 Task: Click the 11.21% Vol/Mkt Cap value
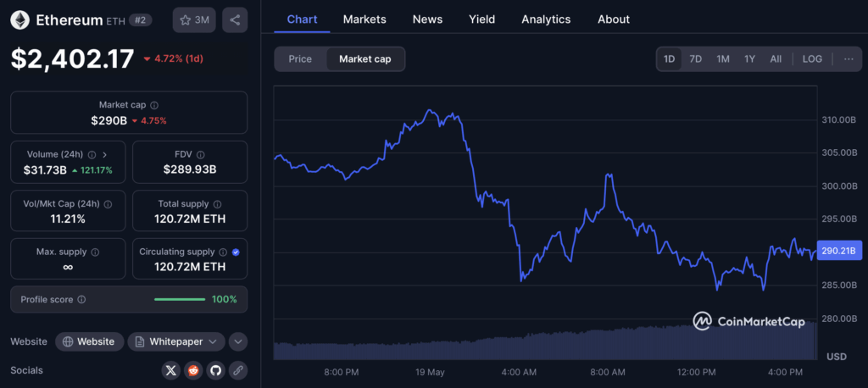(68, 219)
